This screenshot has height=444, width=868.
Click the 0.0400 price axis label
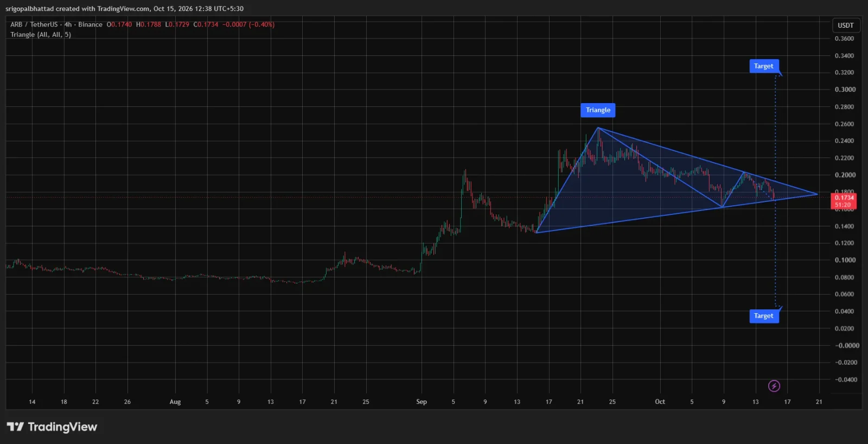pyautogui.click(x=844, y=311)
